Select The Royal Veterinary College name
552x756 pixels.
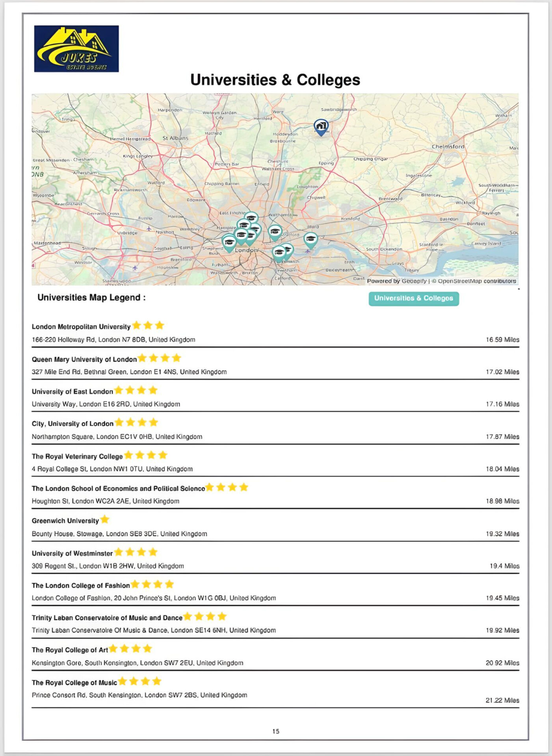pyautogui.click(x=77, y=457)
